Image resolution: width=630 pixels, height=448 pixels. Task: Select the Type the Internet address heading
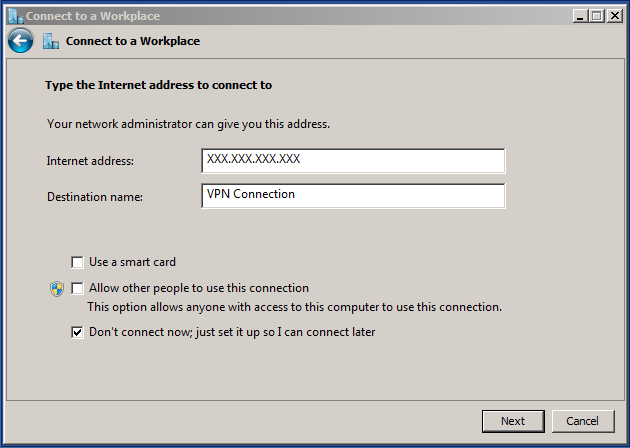(158, 85)
